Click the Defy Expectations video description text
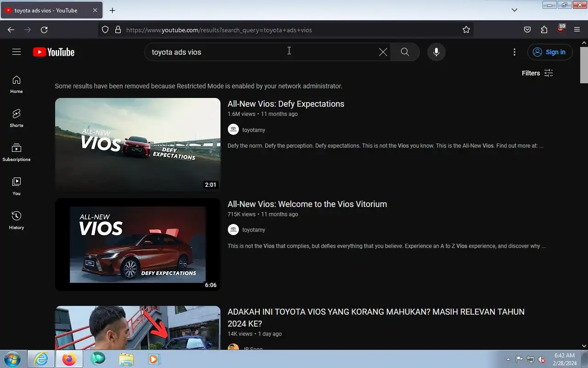Viewport: 588px width, 368px height. pyautogui.click(x=385, y=146)
